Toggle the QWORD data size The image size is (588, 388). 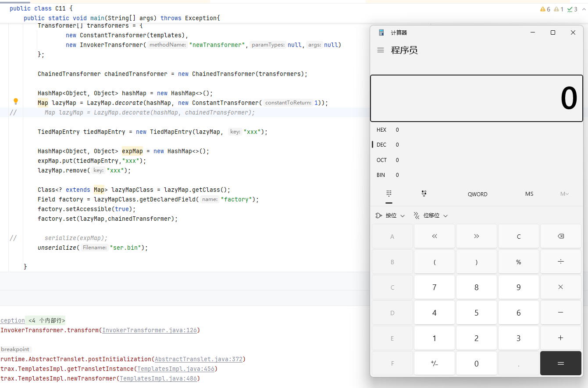pyautogui.click(x=478, y=194)
